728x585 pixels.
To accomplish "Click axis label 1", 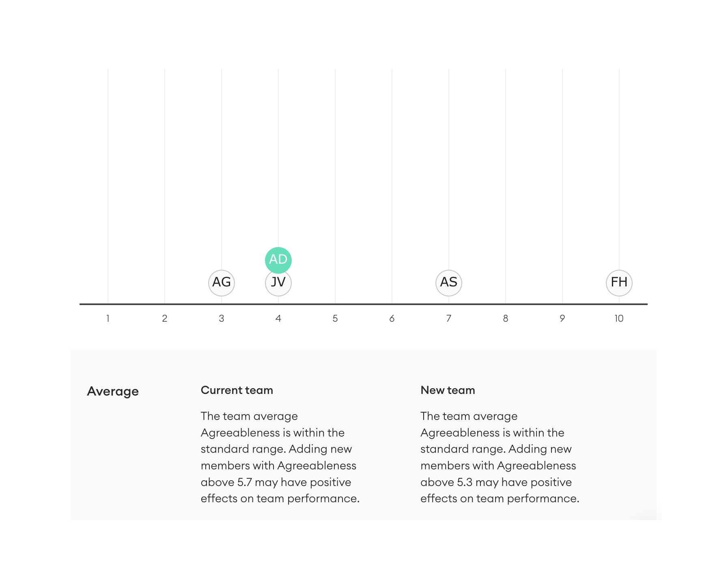I will tap(108, 318).
